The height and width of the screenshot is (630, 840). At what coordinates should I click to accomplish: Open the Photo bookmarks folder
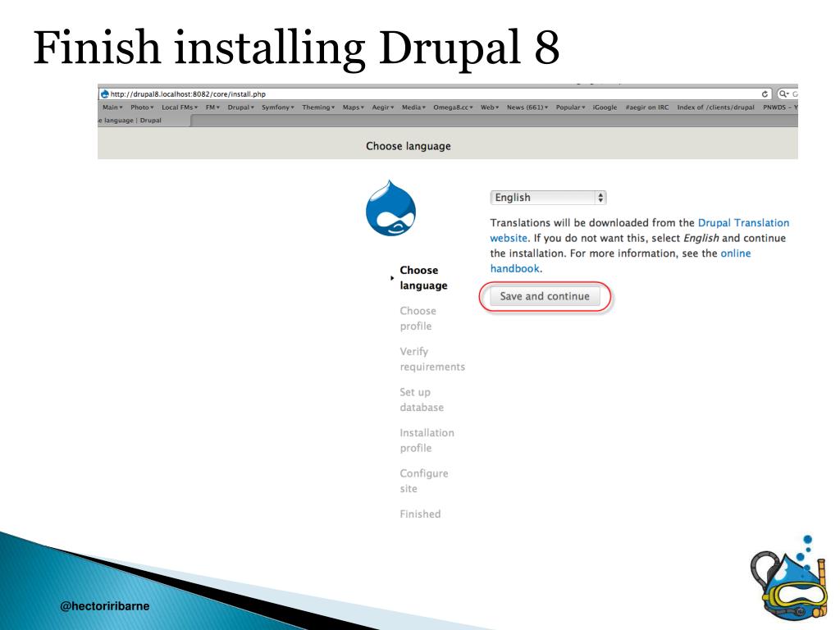142,107
